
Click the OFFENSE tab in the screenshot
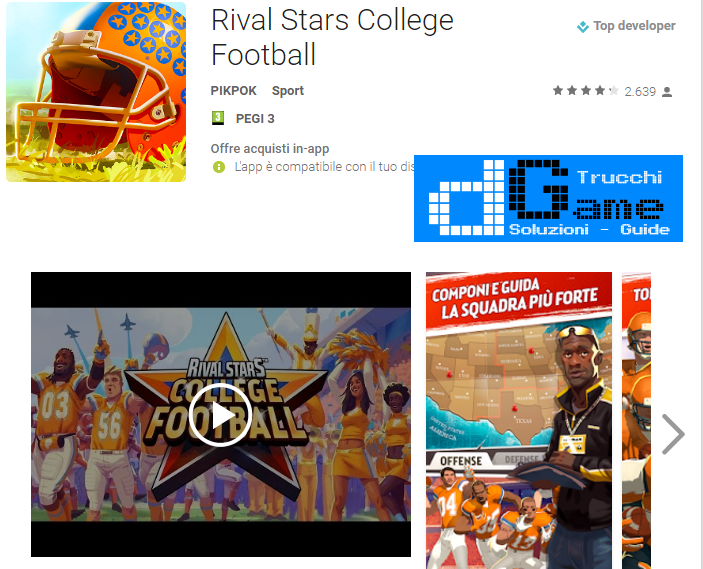(461, 461)
